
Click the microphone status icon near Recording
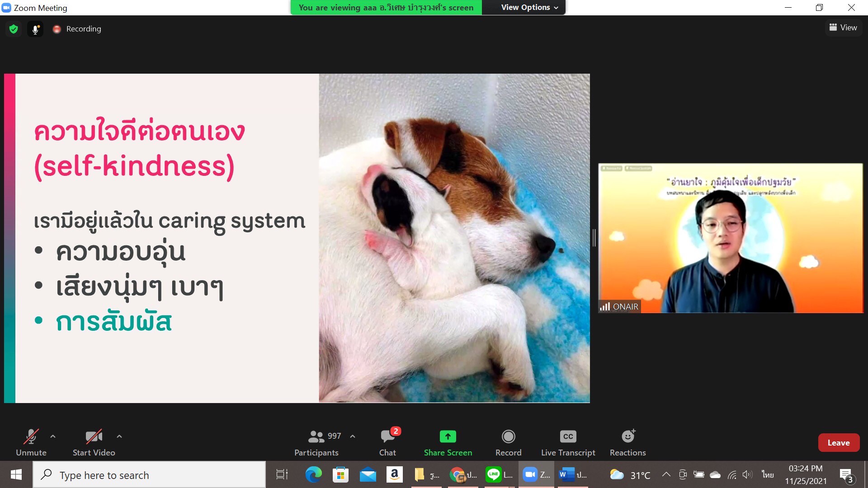coord(35,29)
